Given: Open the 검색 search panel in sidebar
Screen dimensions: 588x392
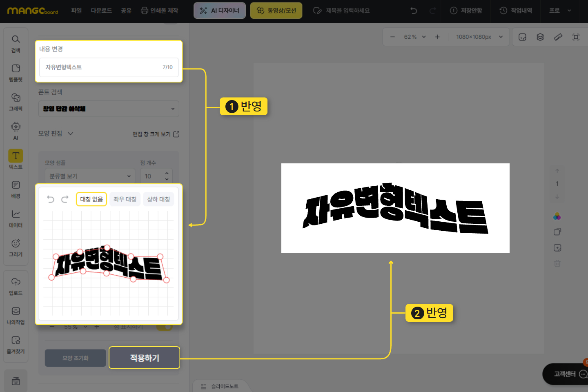Looking at the screenshot, I should pos(16,43).
